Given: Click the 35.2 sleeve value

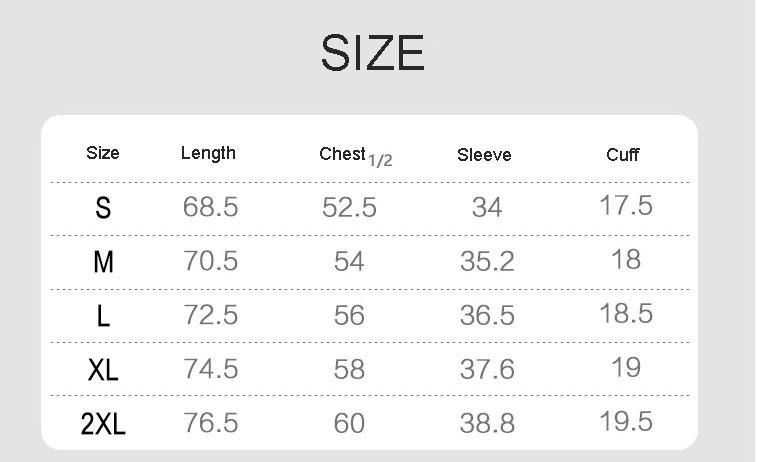Looking at the screenshot, I should click(x=487, y=262).
